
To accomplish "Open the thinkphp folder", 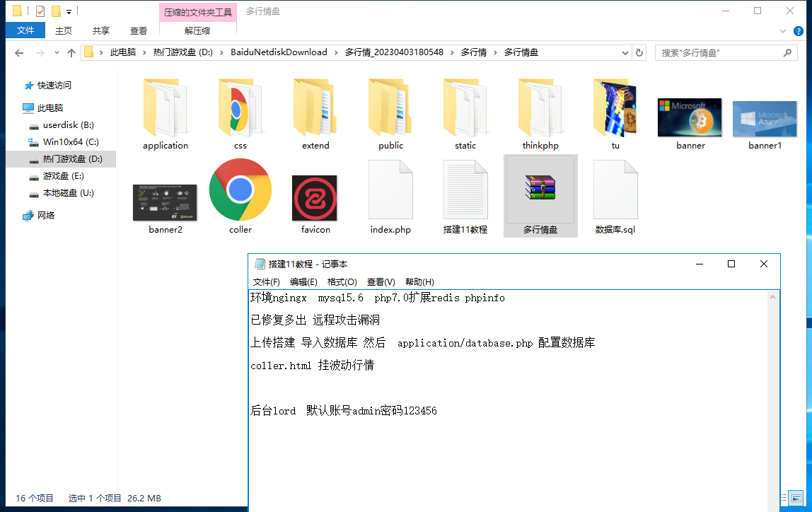I will 540,108.
